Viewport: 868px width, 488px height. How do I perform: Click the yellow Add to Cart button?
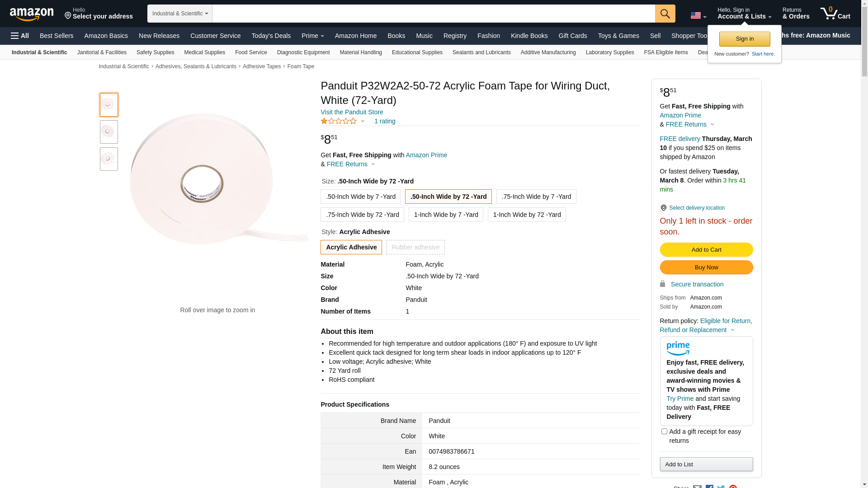[x=706, y=250]
